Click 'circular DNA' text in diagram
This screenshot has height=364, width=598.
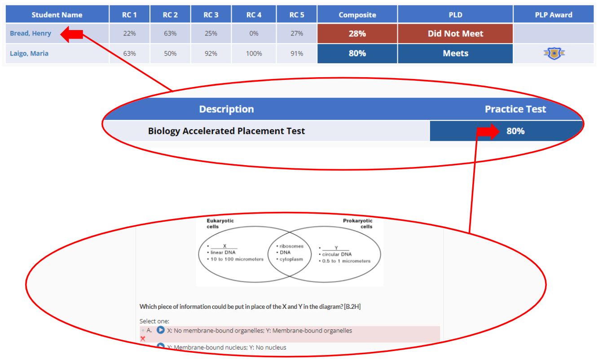click(337, 254)
